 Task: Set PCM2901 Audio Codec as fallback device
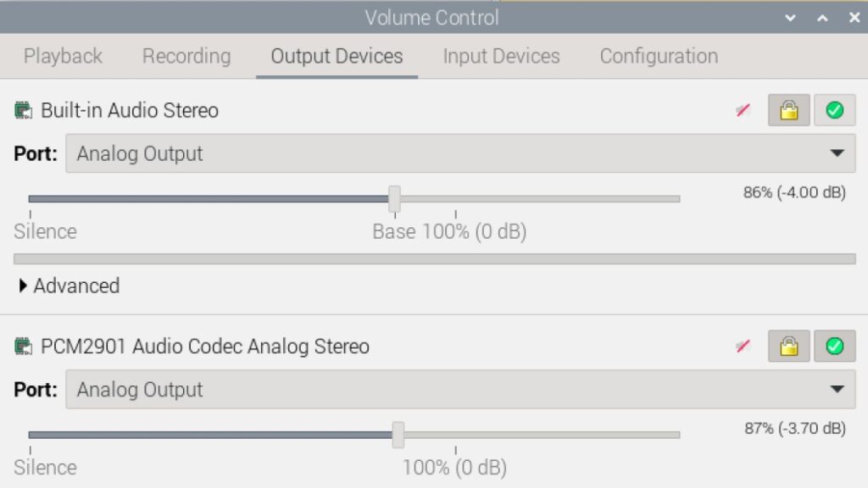click(834, 347)
